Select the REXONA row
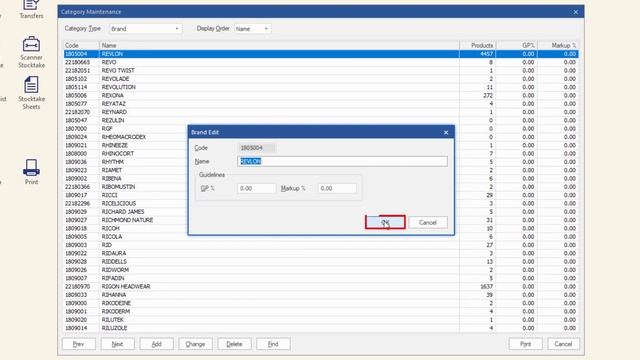 click(321, 96)
